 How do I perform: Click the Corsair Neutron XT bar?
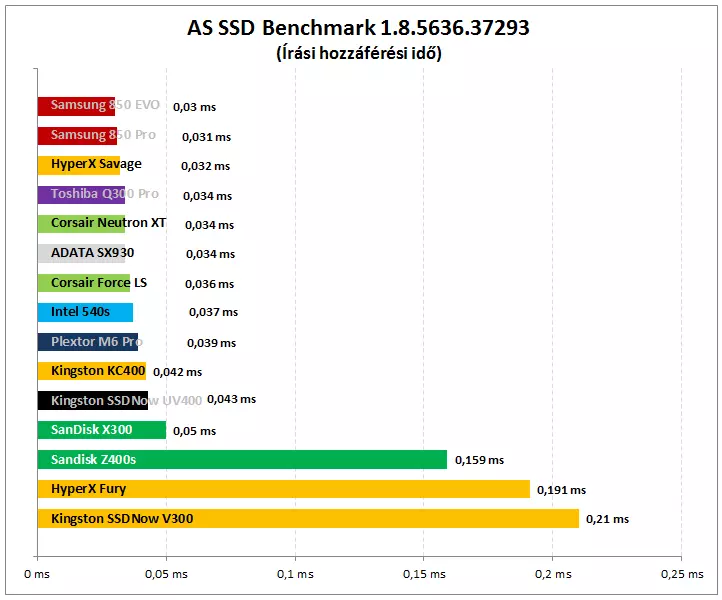[82, 224]
